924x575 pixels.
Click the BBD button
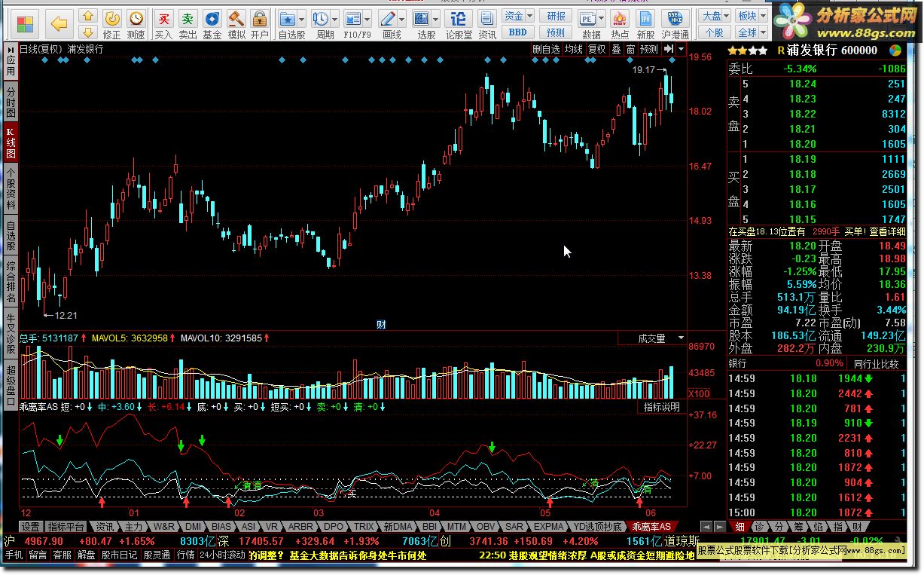point(518,32)
